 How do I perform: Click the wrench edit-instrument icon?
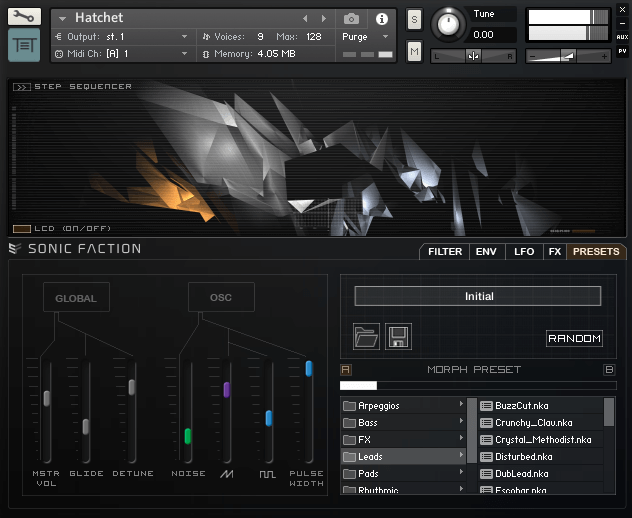[x=24, y=17]
